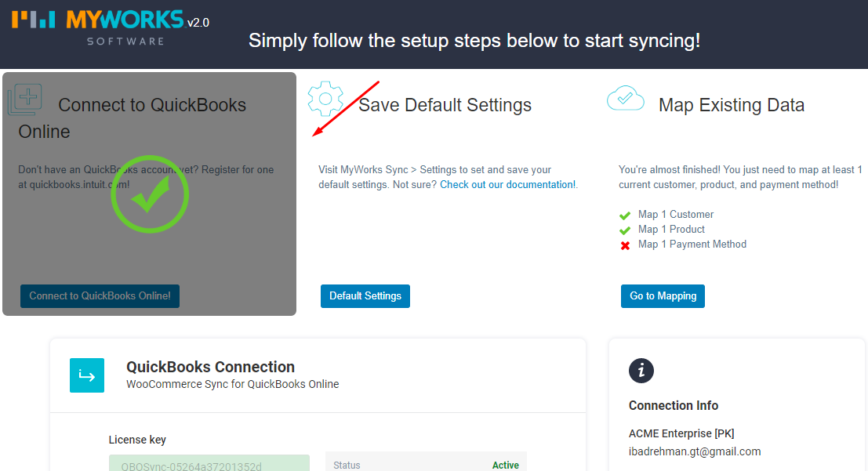Click the red X beside Map 1 Payment Method
The width and height of the screenshot is (868, 471).
[x=625, y=245]
